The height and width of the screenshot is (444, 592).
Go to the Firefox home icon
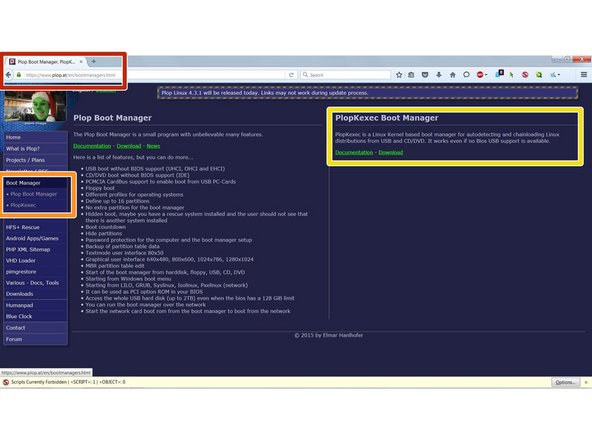(452, 75)
